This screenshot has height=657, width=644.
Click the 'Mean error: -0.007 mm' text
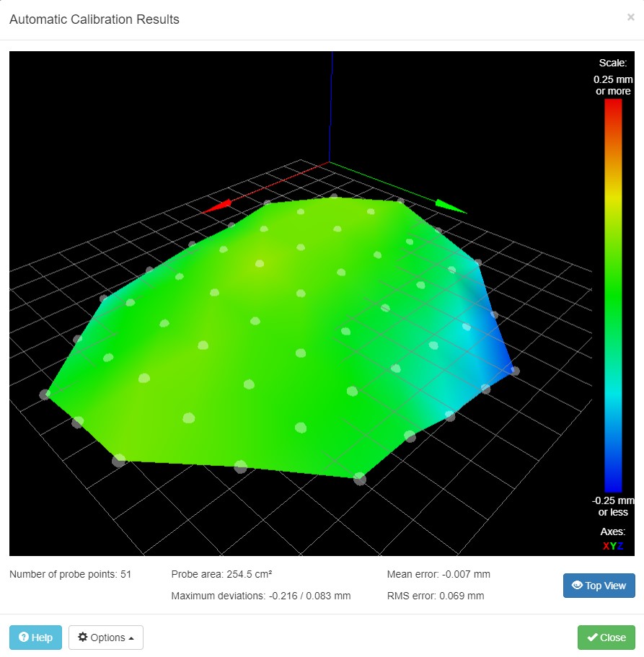tap(438, 574)
